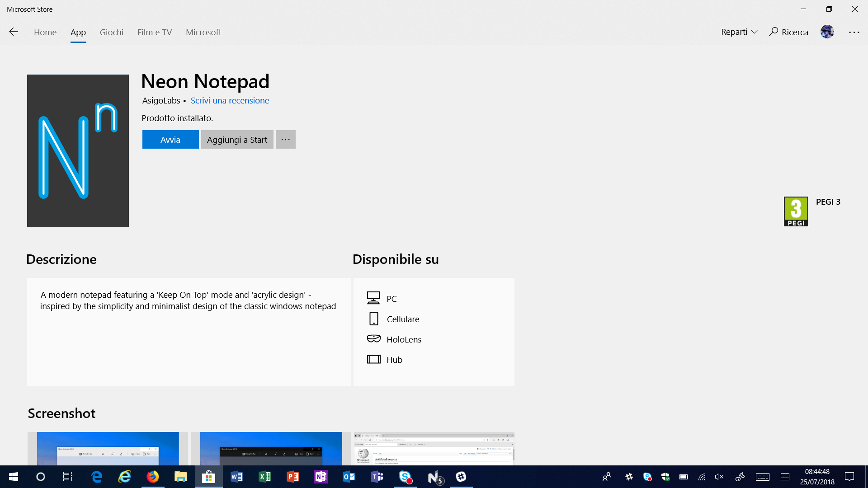
Task: Open Word from the taskbar
Action: [x=237, y=477]
